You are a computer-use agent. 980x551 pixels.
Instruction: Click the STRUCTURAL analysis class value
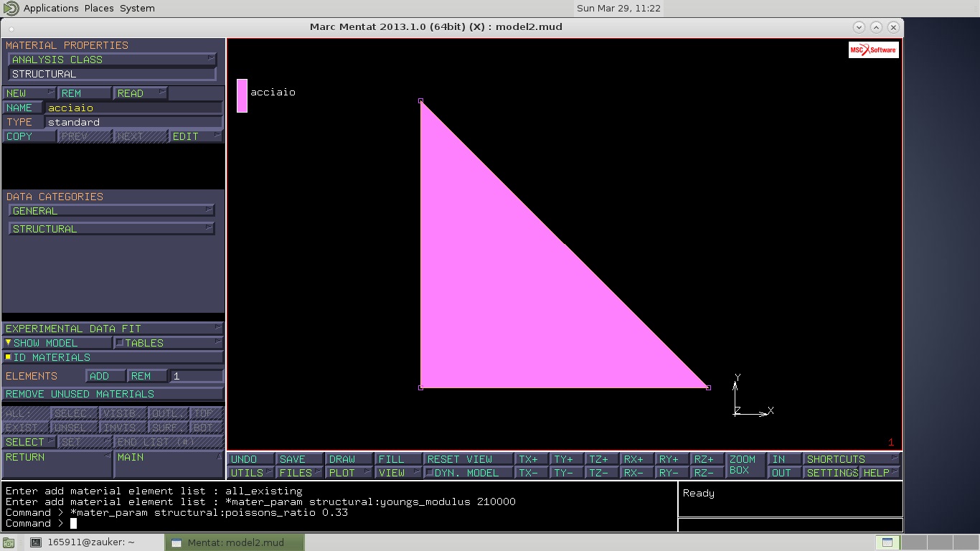pyautogui.click(x=111, y=74)
